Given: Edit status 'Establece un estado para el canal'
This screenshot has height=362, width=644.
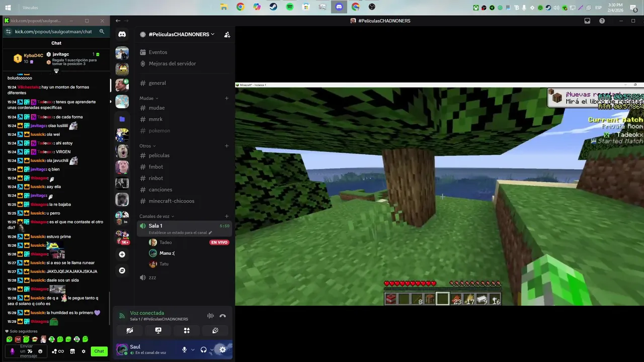Looking at the screenshot, I should point(180,233).
